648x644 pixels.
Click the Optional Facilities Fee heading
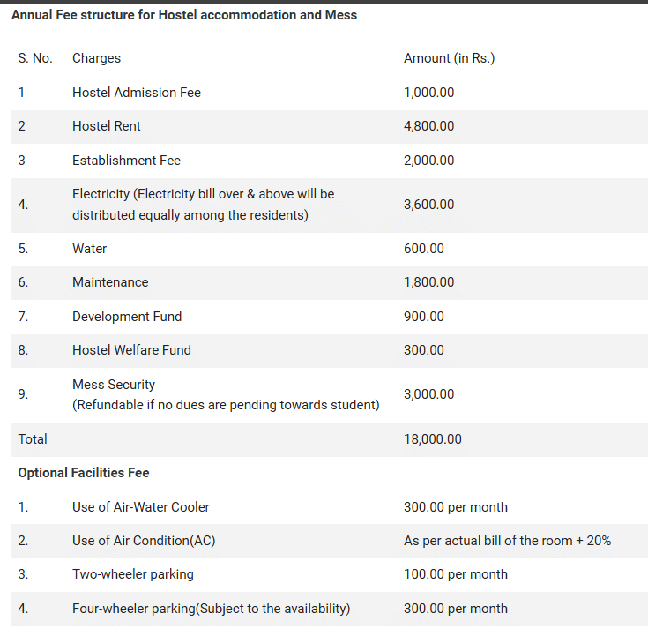pos(84,473)
